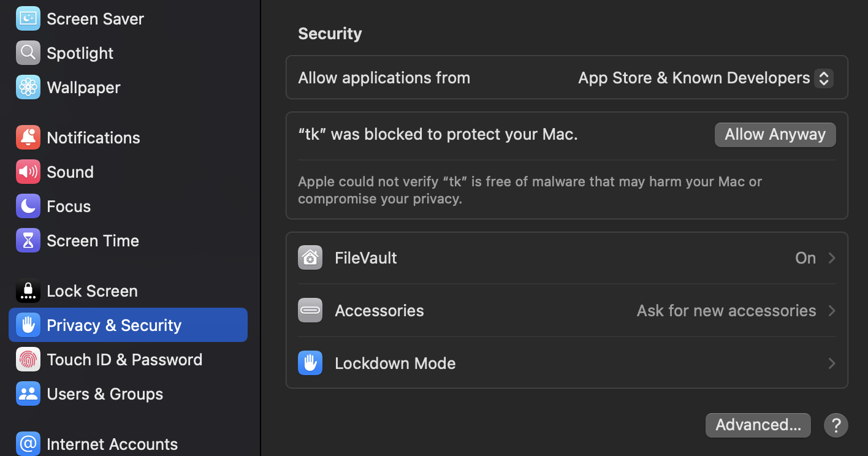
Task: Select Privacy & Security in sidebar
Action: pos(114,325)
